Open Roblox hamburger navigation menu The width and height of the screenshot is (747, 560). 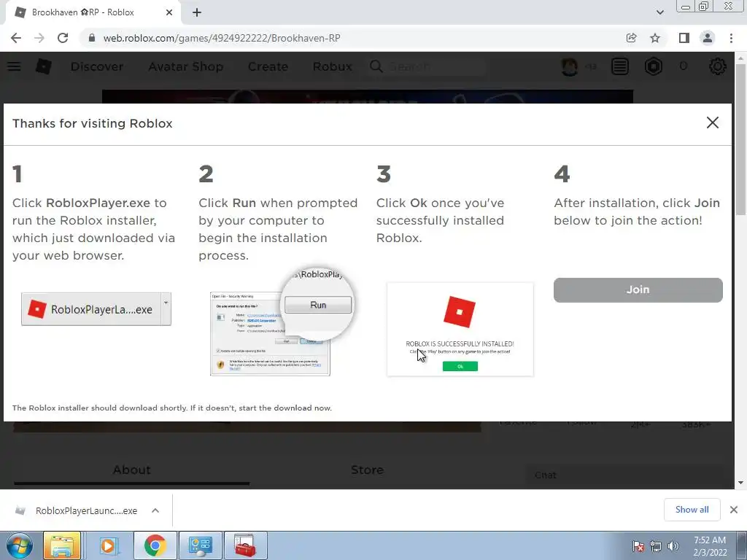point(14,66)
